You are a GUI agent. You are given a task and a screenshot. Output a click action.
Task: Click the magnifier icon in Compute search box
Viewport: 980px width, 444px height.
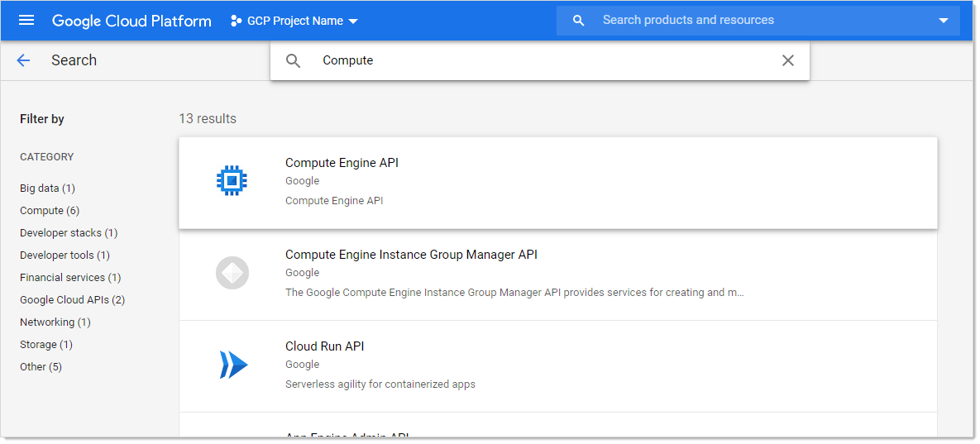293,60
